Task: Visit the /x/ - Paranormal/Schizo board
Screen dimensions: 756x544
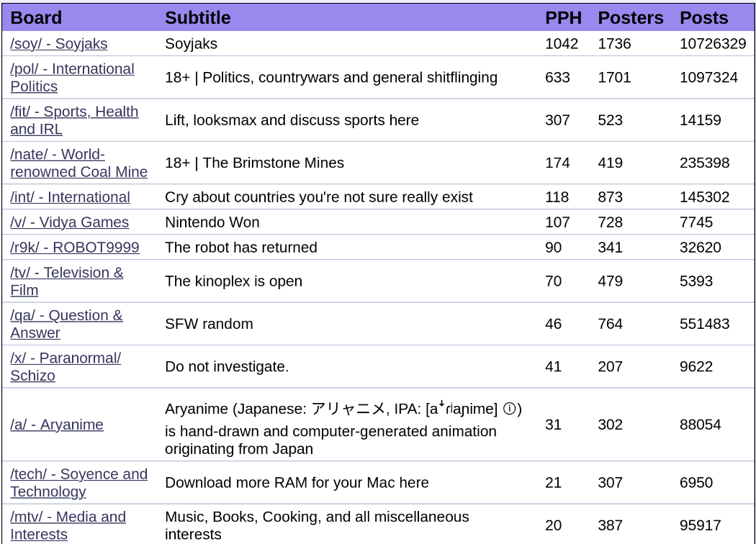Action: 66,358
